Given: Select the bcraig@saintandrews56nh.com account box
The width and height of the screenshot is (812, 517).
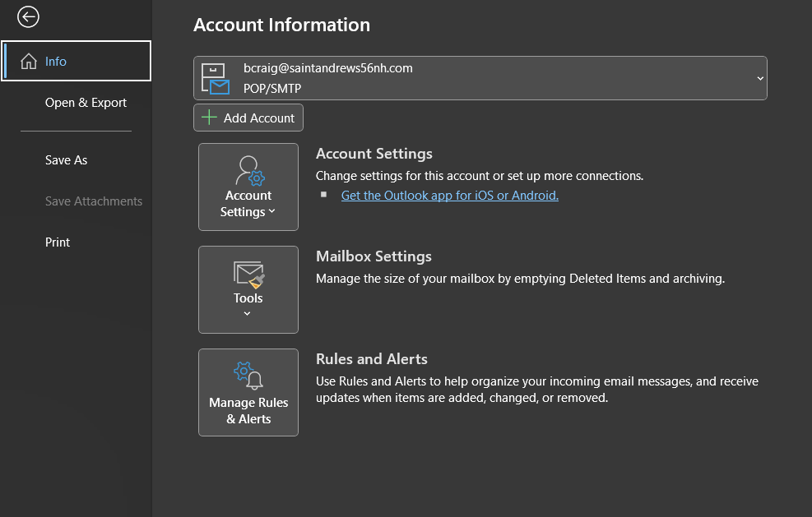Looking at the screenshot, I should coord(480,78).
